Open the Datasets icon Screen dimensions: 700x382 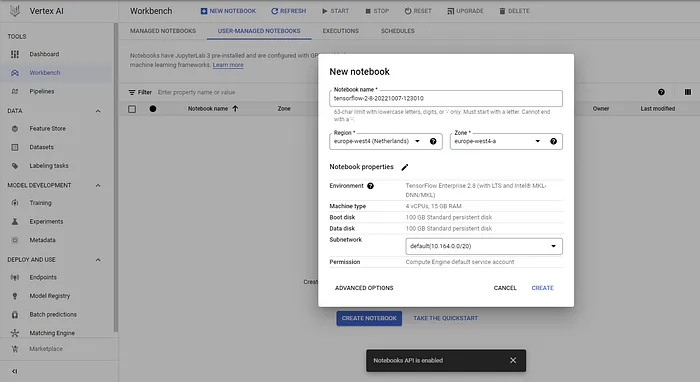coord(15,147)
